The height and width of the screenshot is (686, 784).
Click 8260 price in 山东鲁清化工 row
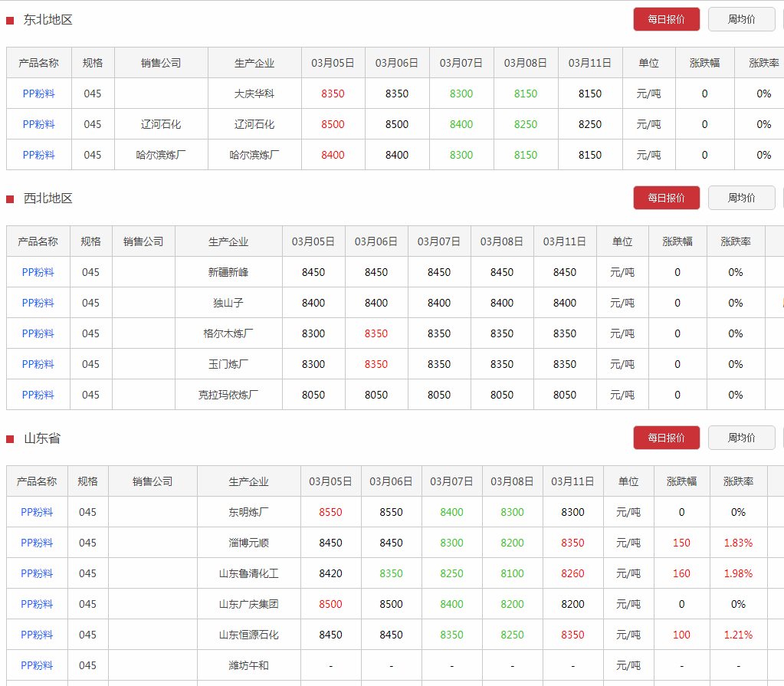[x=572, y=573]
